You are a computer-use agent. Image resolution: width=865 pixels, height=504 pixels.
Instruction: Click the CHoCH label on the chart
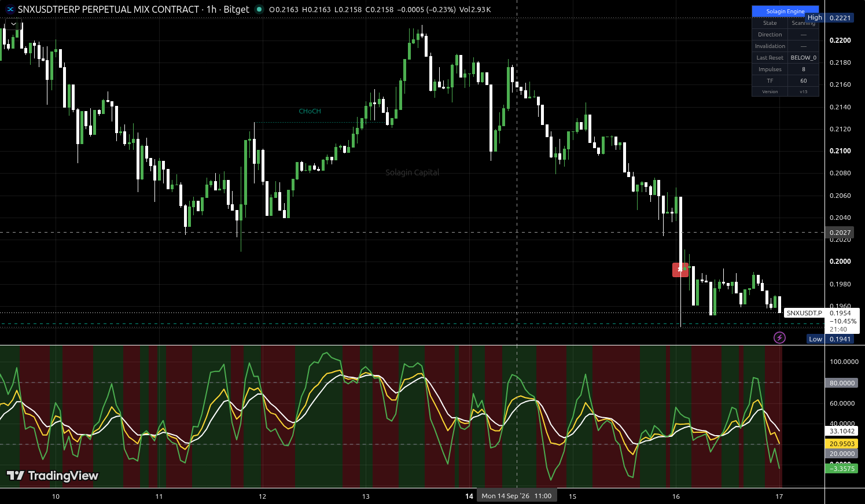[x=310, y=111]
